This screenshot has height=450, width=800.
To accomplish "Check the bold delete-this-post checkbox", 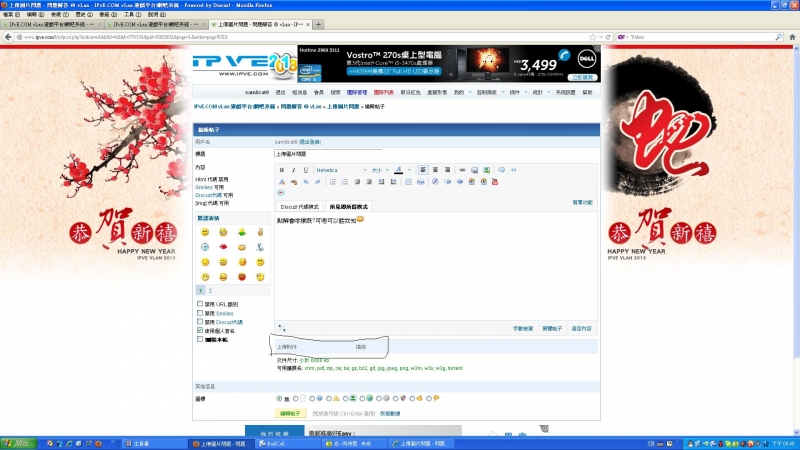I will click(200, 339).
